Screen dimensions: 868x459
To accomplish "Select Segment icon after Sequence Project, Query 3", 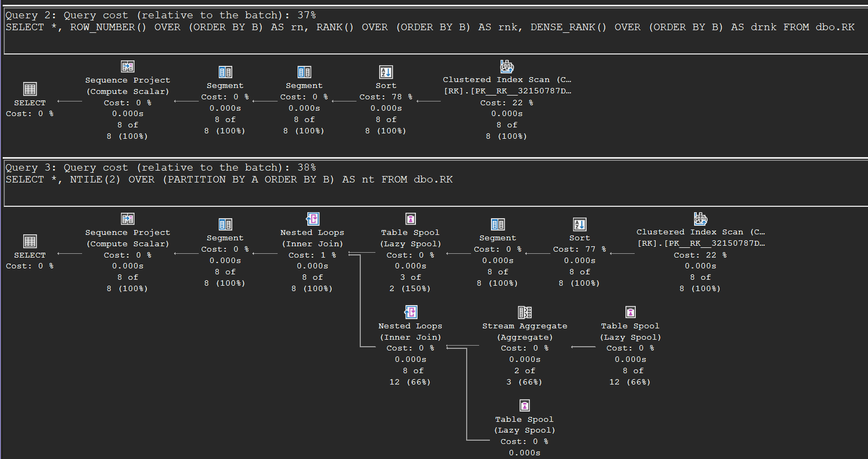I will (x=225, y=225).
